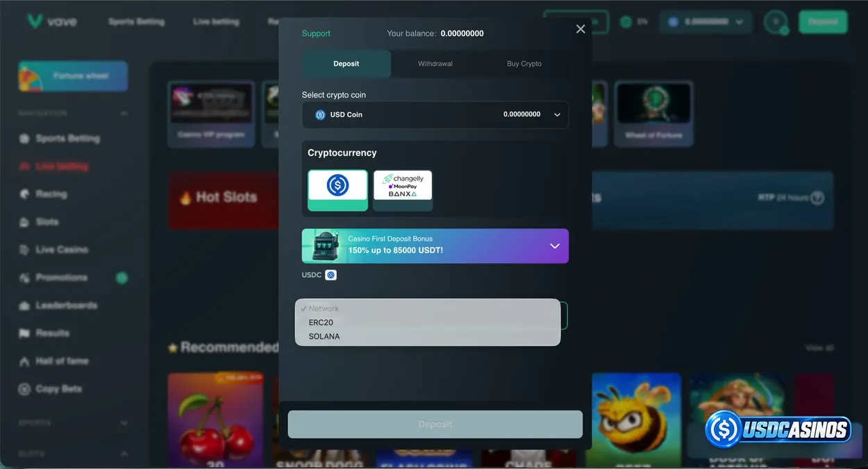The width and height of the screenshot is (868, 469).
Task: Open the Support link
Action: pyautogui.click(x=316, y=33)
